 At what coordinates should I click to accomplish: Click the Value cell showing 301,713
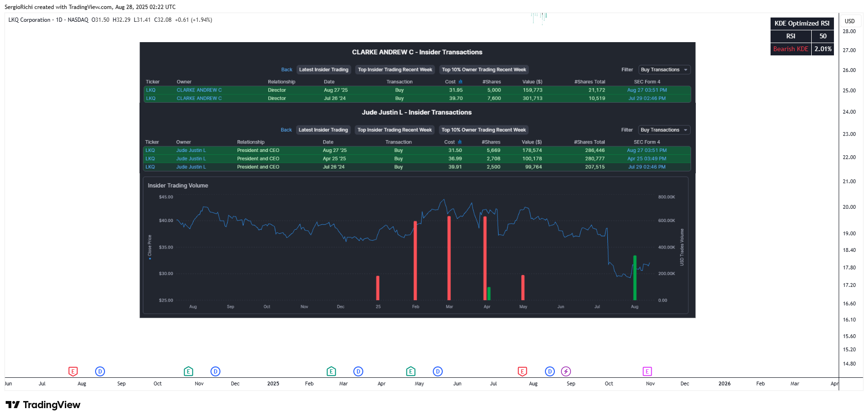click(533, 98)
